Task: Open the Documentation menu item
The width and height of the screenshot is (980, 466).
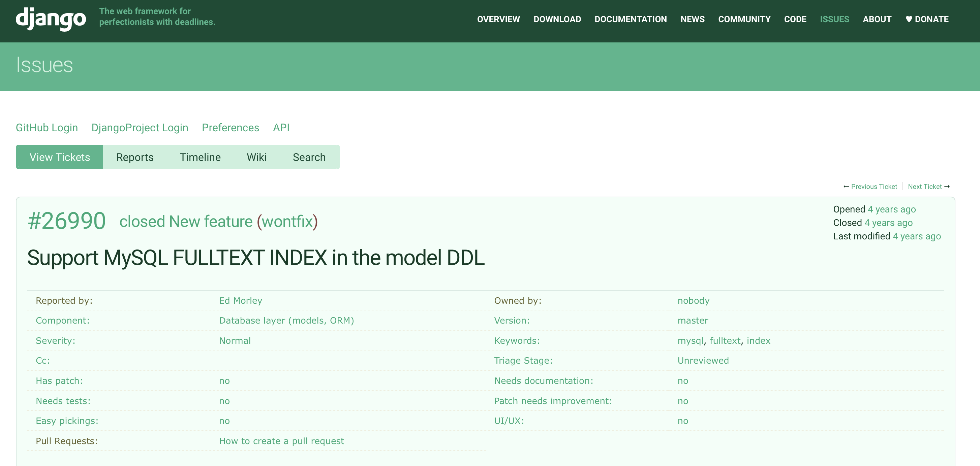Action: [x=631, y=19]
